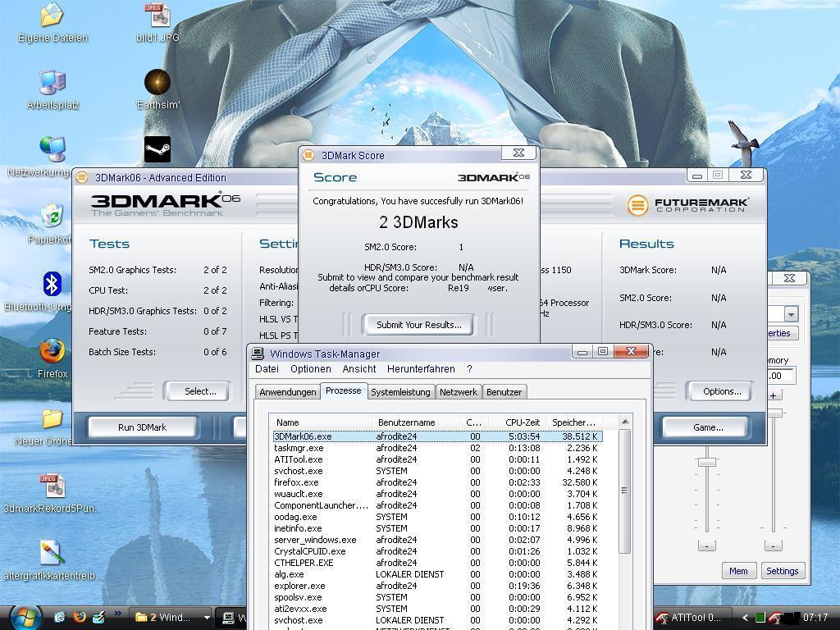Click the Futuremark Corporation logo
The height and width of the screenshot is (630, 840).
(x=688, y=204)
